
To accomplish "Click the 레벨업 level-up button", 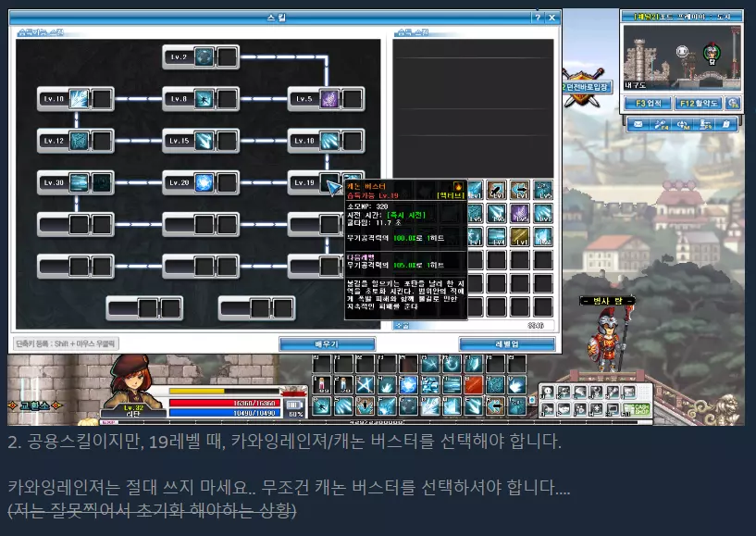I will (x=507, y=344).
